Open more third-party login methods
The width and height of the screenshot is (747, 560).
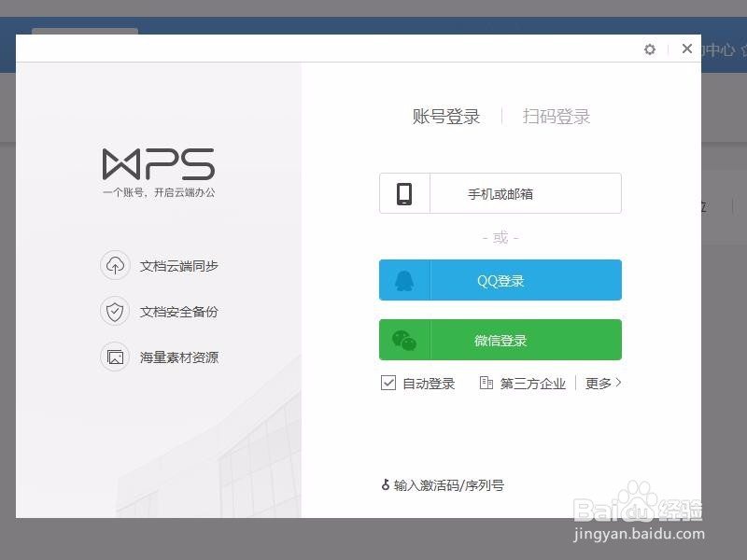click(602, 383)
